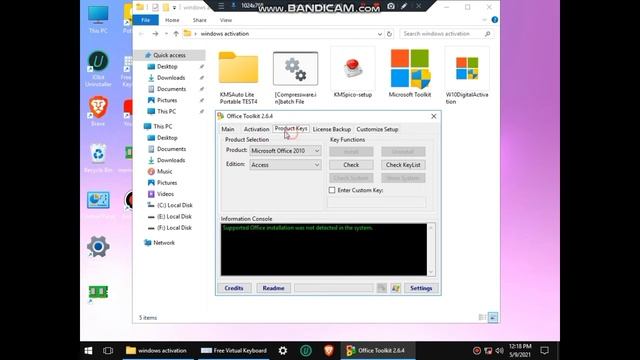Viewport: 640px width, 360px height.
Task: Open Explorer help question mark icon
Action: (x=495, y=20)
